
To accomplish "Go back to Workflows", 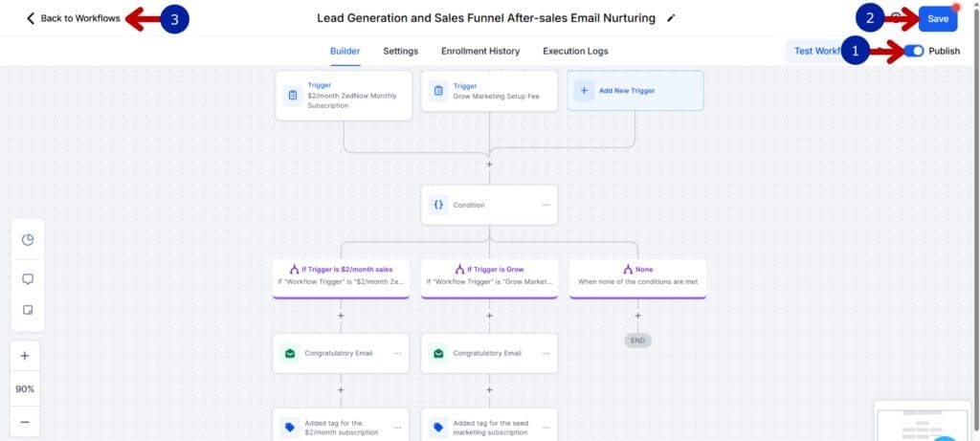I will [73, 18].
